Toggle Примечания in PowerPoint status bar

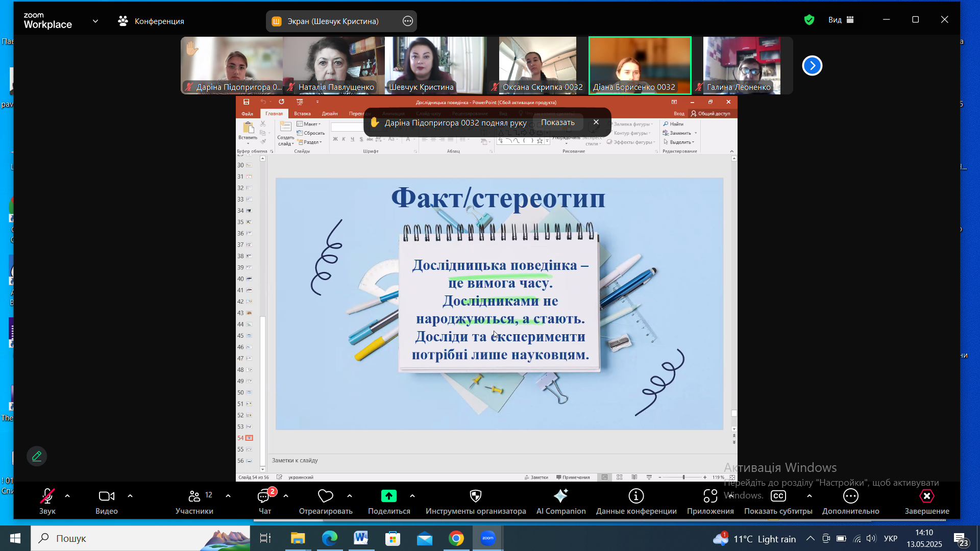(573, 478)
